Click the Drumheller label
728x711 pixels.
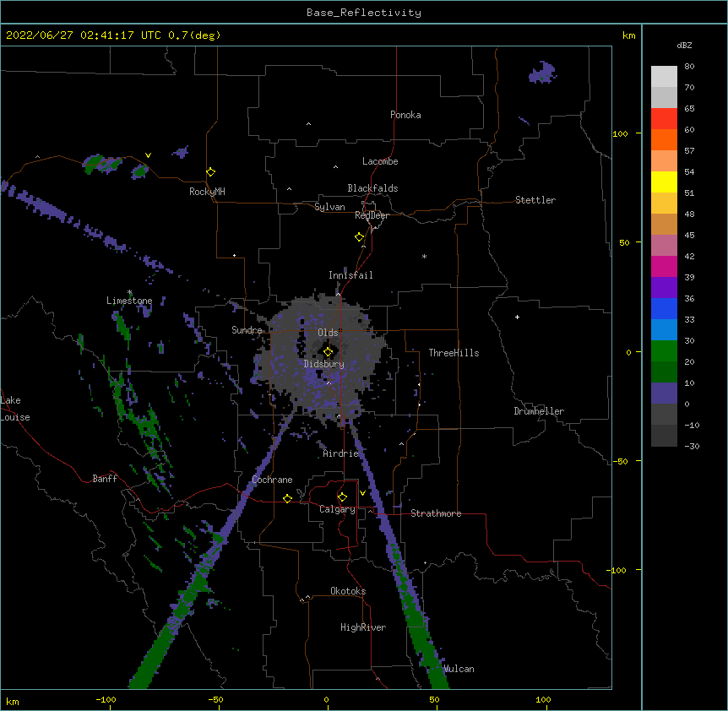click(x=539, y=411)
